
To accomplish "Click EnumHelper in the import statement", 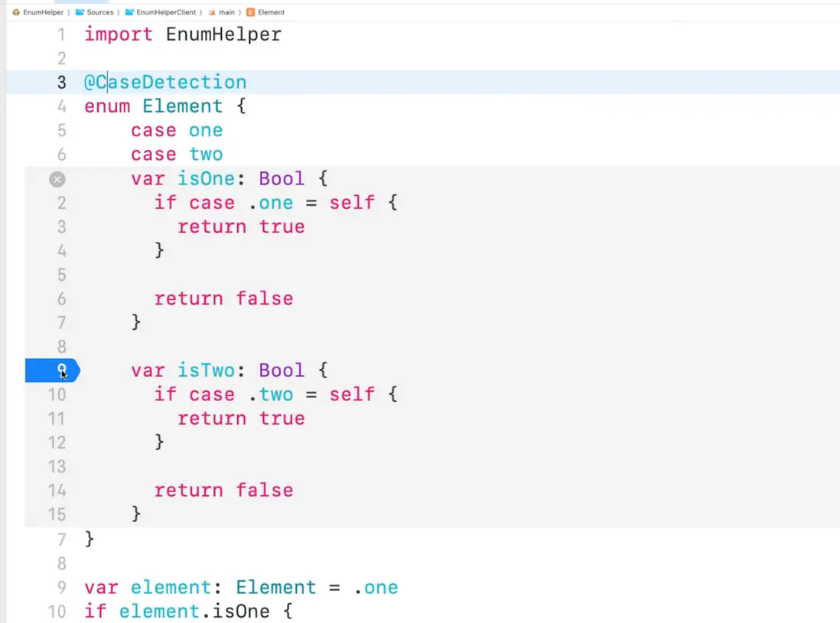I will [x=223, y=34].
